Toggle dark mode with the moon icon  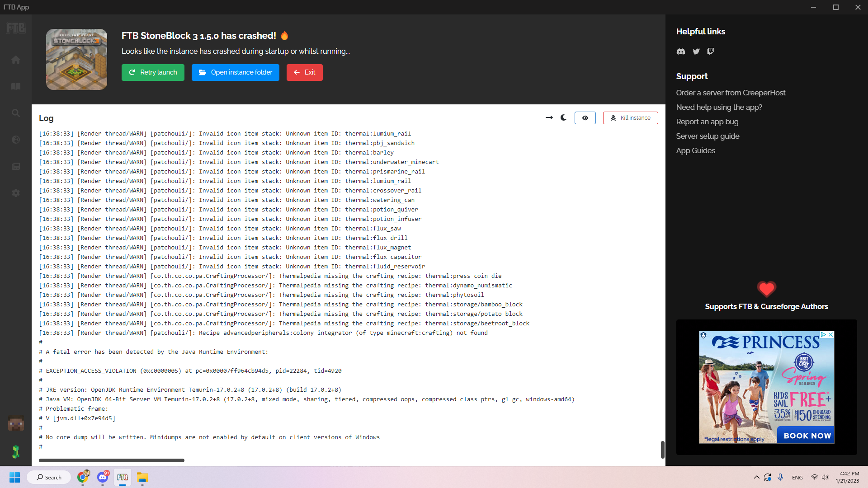point(563,117)
